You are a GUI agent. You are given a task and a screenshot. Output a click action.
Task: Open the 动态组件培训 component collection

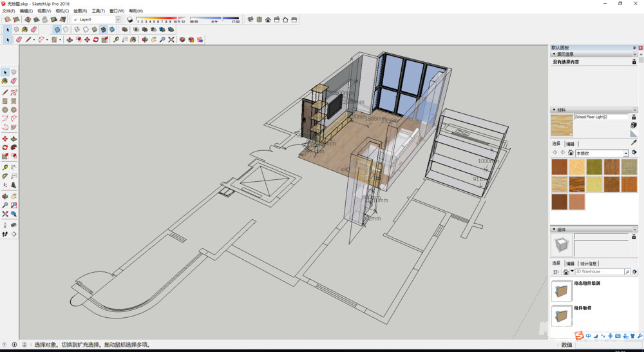(x=561, y=291)
